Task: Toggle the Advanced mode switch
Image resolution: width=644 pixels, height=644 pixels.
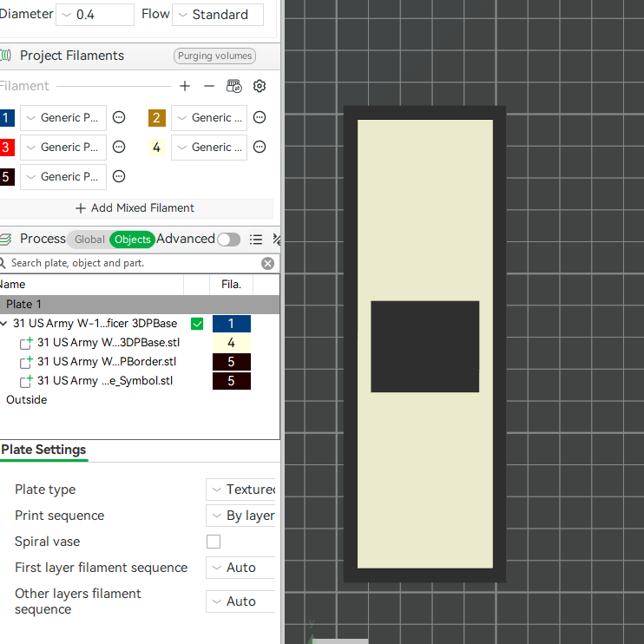Action: point(229,239)
